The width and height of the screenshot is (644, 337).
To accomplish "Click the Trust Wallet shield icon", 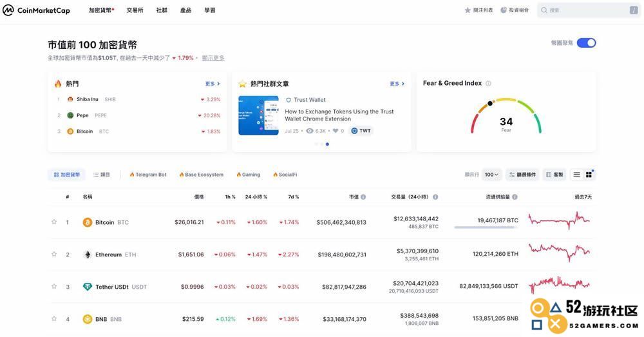I will click(x=289, y=100).
